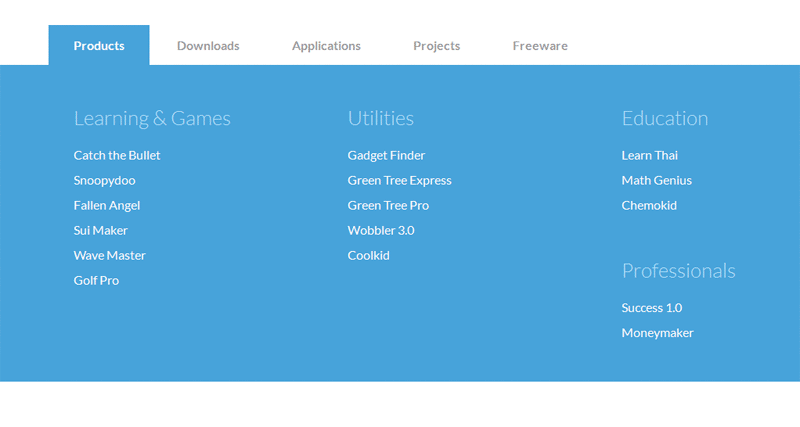The width and height of the screenshot is (800, 427).
Task: Select the Moneymaker link
Action: click(657, 333)
